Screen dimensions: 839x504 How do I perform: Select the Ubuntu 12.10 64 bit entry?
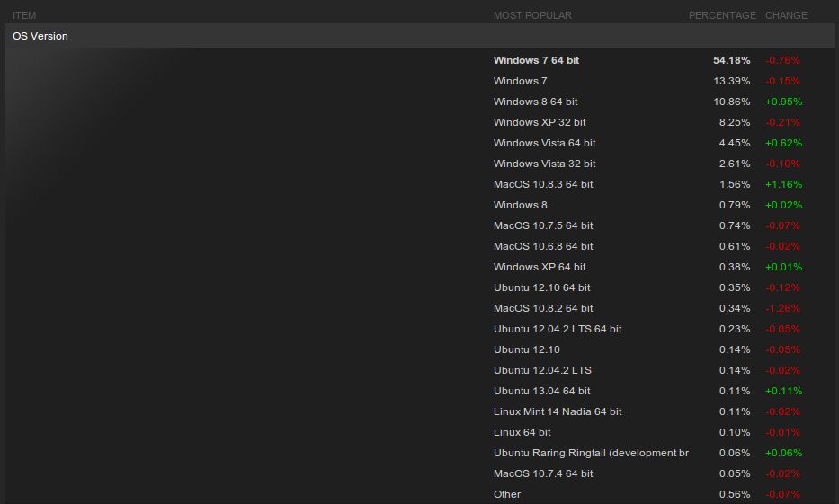click(541, 287)
